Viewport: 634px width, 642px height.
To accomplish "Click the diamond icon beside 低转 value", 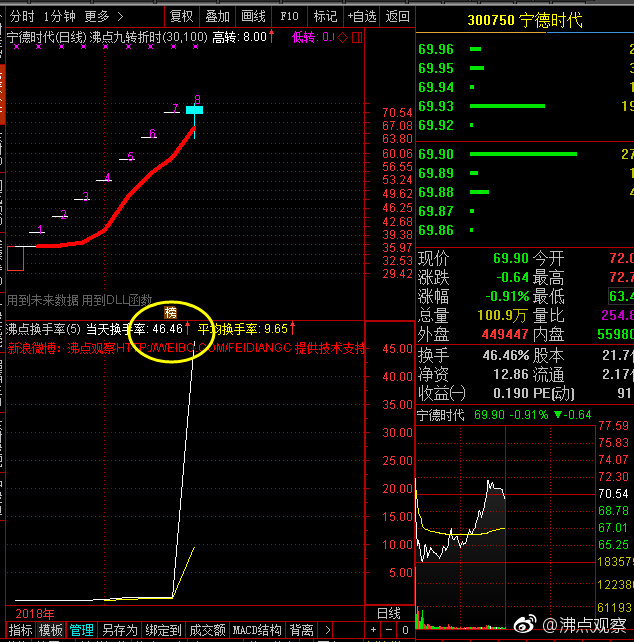I will pos(343,38).
